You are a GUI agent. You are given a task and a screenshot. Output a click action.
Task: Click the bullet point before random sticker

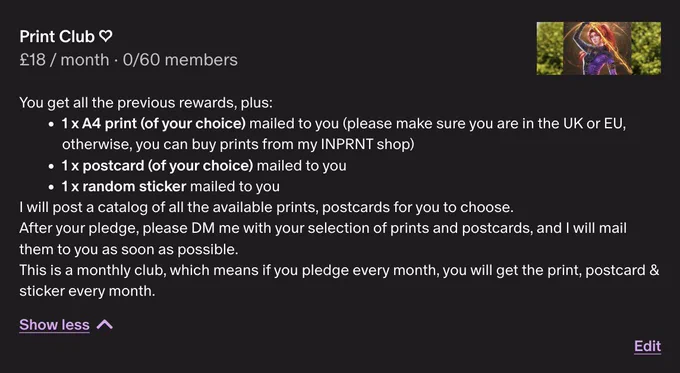pos(52,187)
